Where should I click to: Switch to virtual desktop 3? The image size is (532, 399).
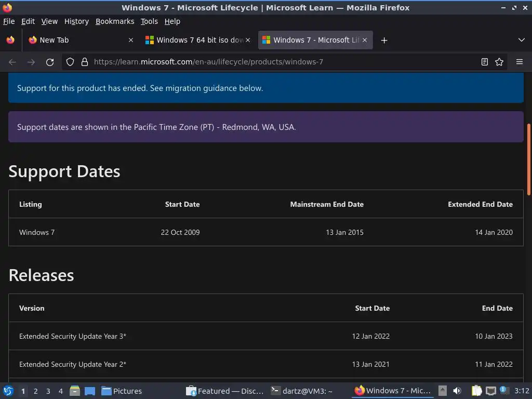click(x=48, y=391)
